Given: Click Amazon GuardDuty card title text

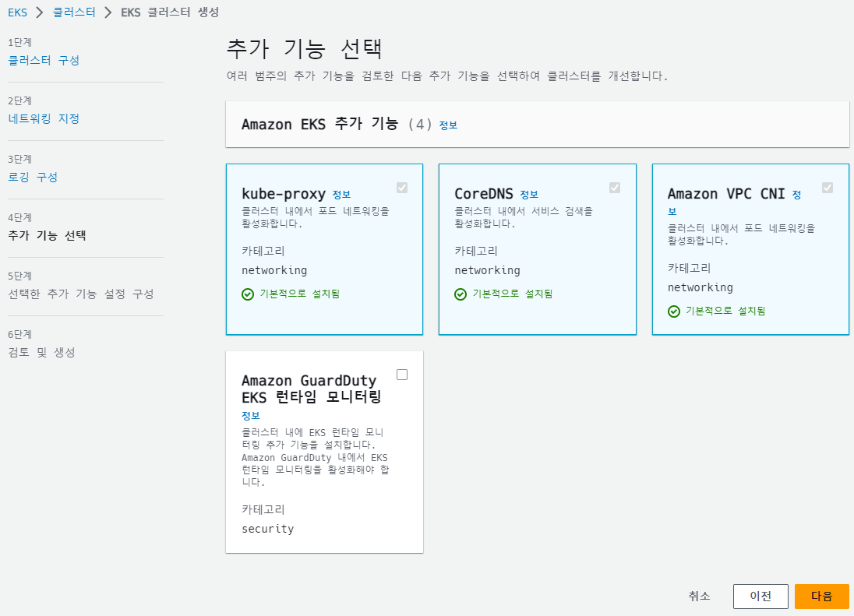Looking at the screenshot, I should pos(311,389).
